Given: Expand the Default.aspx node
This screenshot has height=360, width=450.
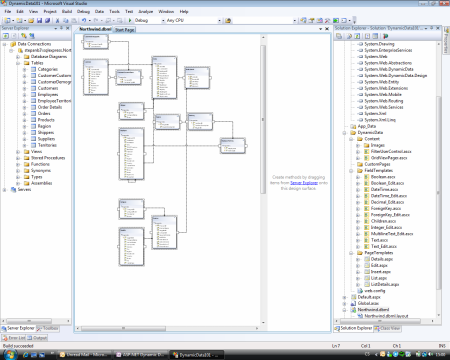Looking at the screenshot, I should (345, 297).
